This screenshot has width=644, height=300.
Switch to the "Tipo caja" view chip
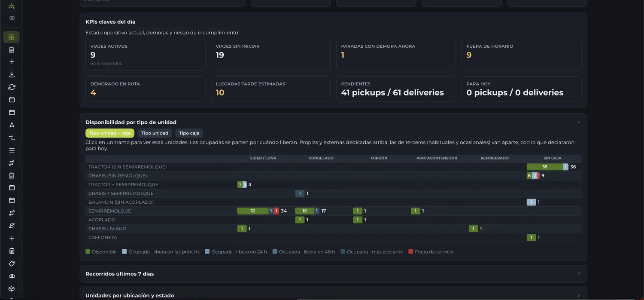[x=189, y=133]
